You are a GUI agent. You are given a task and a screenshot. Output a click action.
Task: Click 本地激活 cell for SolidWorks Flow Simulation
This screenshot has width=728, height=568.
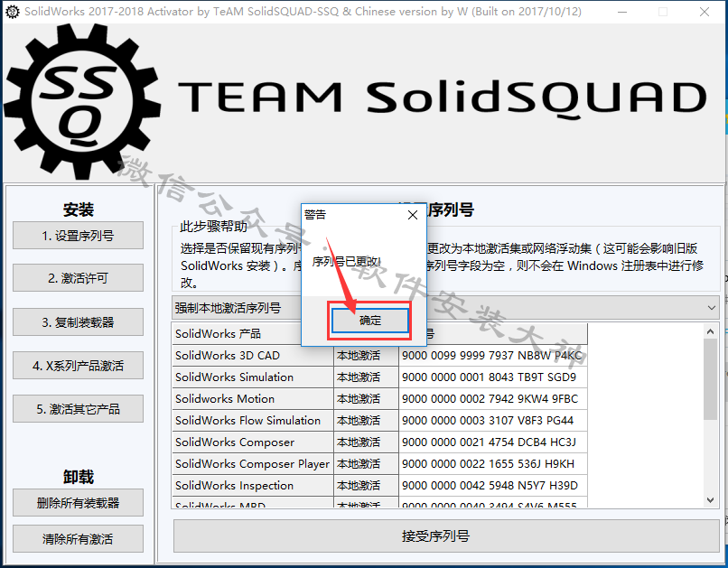click(x=366, y=421)
